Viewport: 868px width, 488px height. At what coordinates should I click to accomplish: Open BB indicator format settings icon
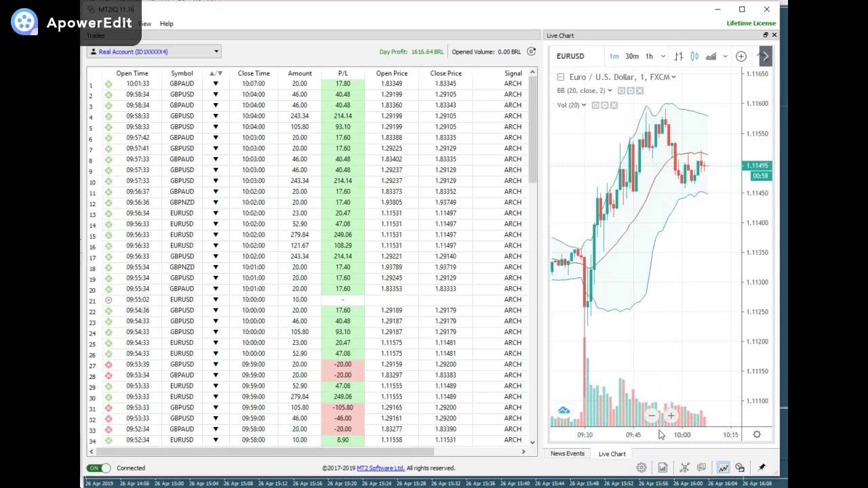[630, 91]
